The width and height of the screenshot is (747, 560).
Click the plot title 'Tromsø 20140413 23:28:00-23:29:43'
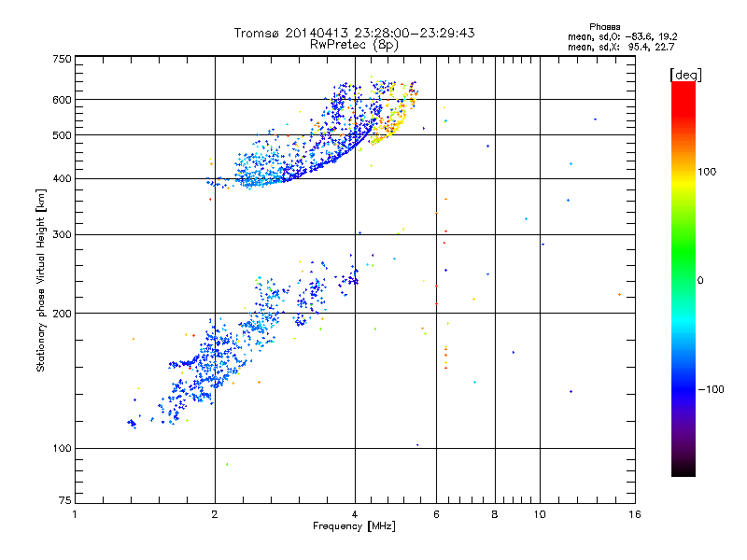pos(354,33)
